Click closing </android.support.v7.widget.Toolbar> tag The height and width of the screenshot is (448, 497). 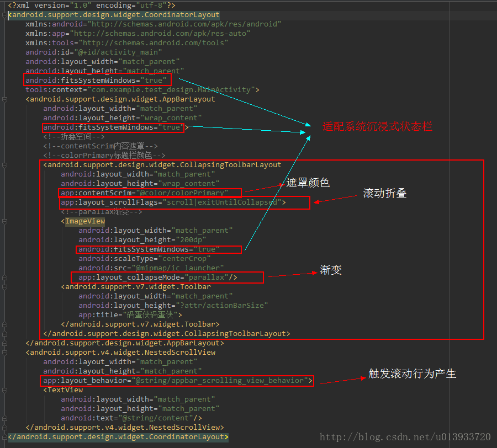pos(140,324)
